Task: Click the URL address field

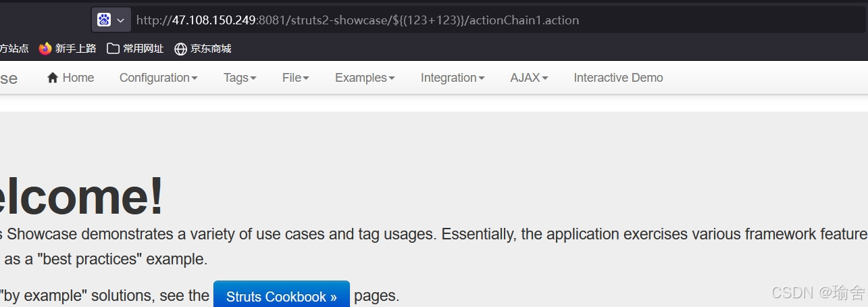Action: pos(500,20)
